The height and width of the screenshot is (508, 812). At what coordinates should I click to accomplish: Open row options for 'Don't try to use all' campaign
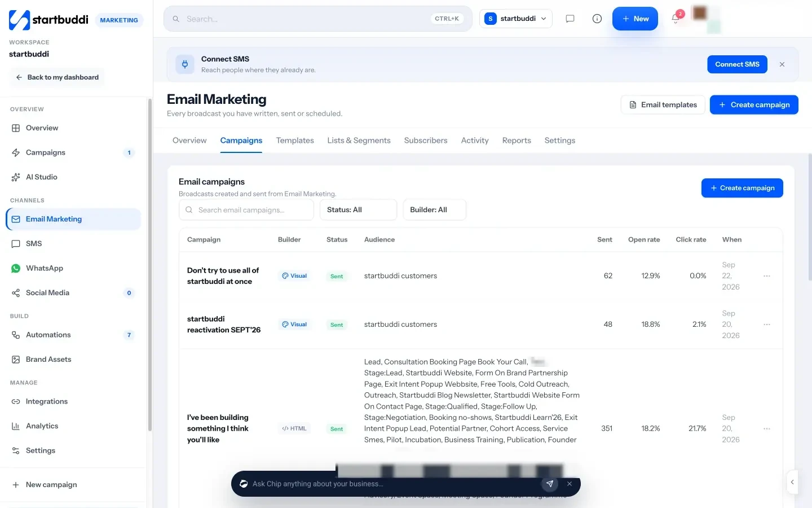tap(767, 276)
